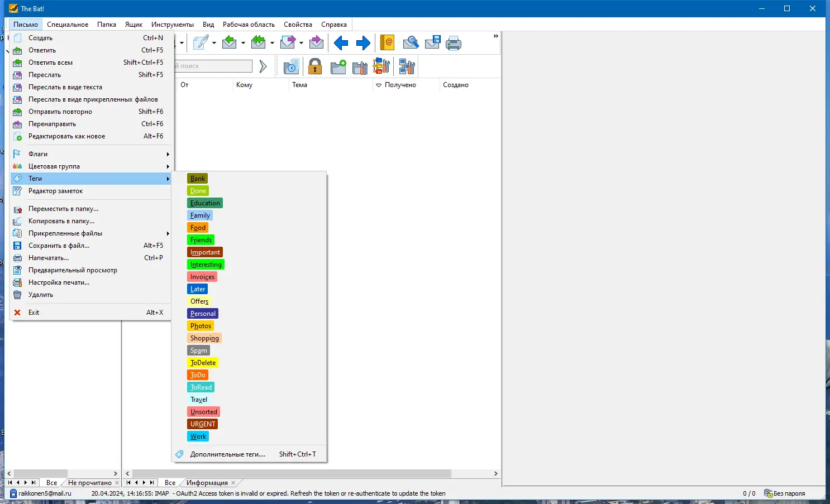Open toolbar overflow chevron

[495, 36]
